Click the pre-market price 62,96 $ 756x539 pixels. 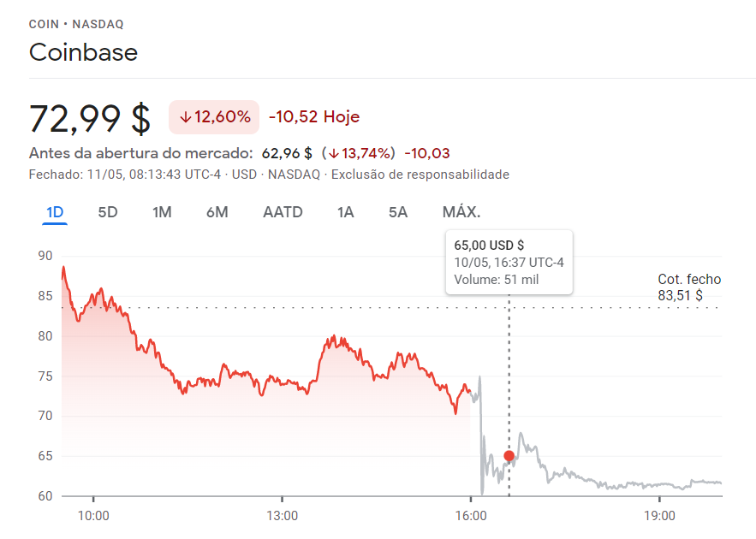click(287, 154)
